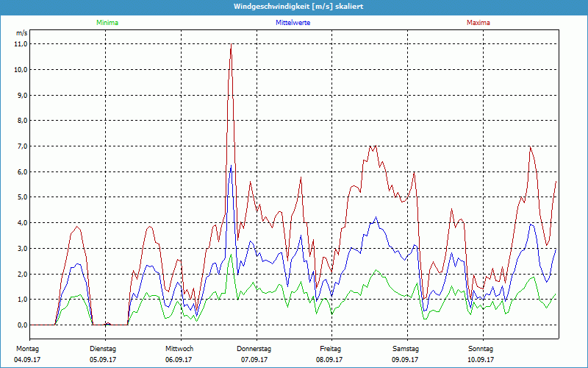The height and width of the screenshot is (368, 588).
Task: Click the chart title 'Windgeschwindigkeit [m/s] skaliert'
Action: click(x=298, y=7)
